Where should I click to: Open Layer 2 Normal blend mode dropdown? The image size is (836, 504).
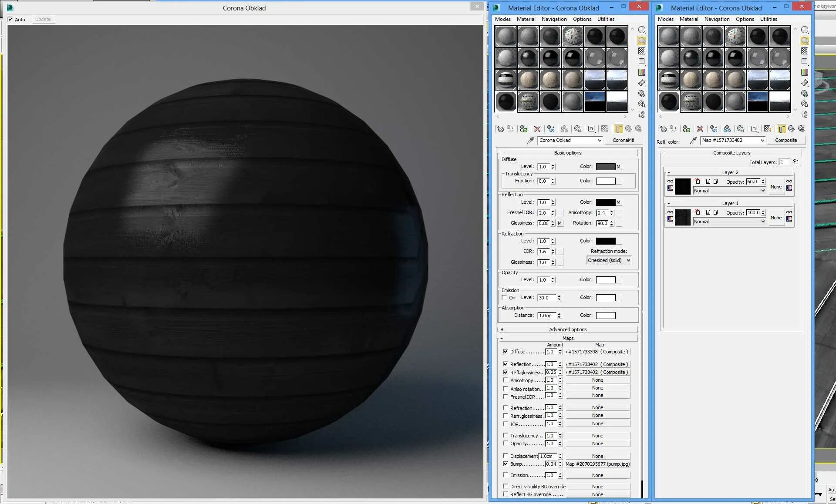point(729,191)
